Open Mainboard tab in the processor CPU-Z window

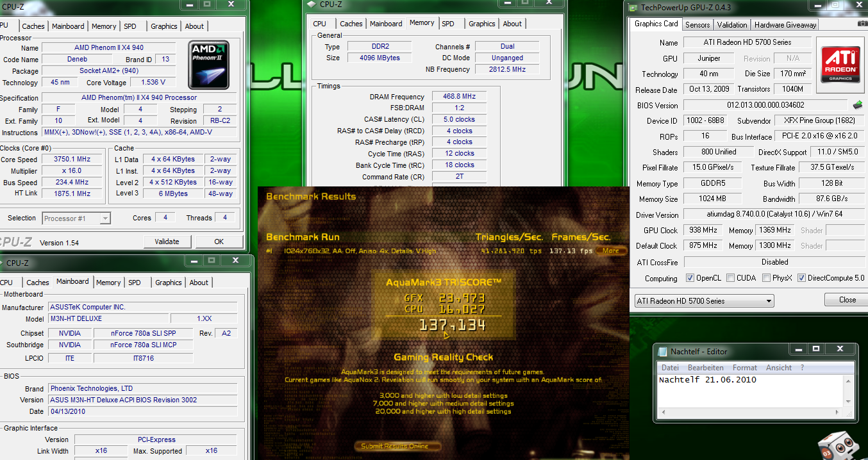pyautogui.click(x=68, y=26)
